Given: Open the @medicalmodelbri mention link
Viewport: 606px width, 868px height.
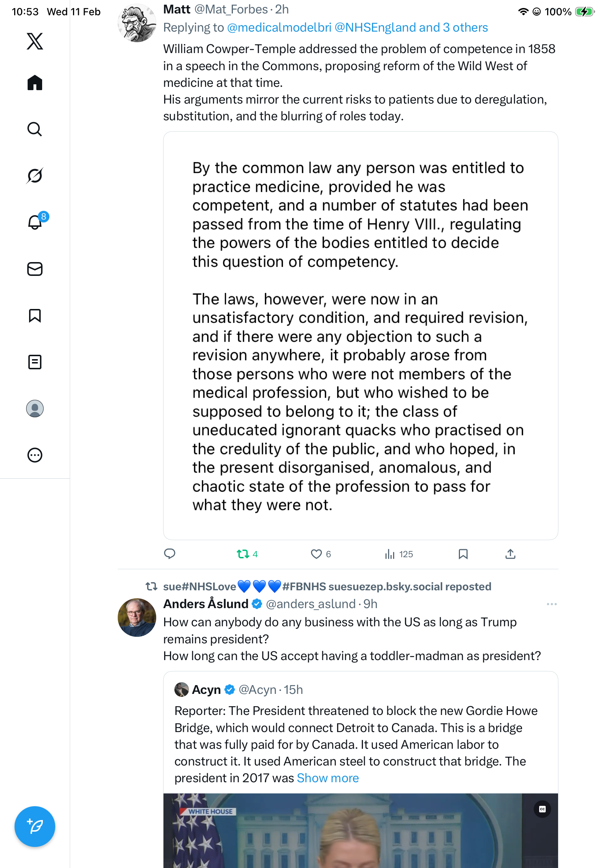Looking at the screenshot, I should click(279, 28).
